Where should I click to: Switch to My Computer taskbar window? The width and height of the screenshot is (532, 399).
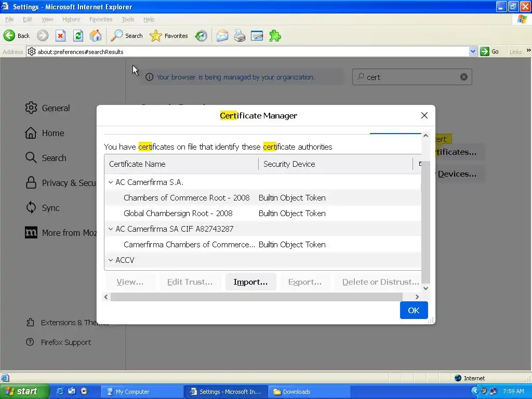point(142,392)
